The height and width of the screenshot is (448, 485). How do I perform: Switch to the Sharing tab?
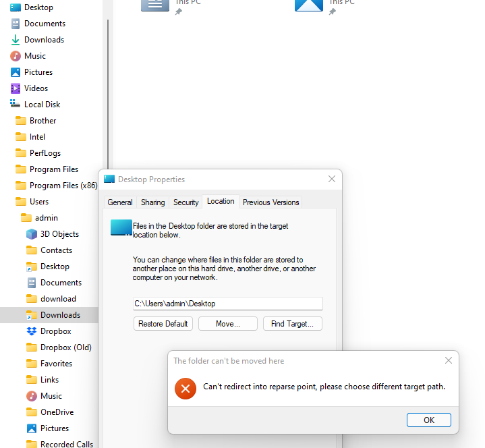click(153, 202)
